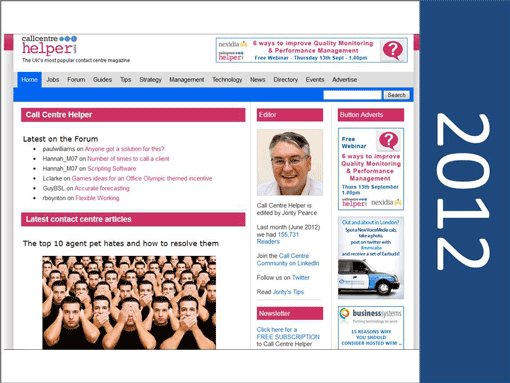Open the 'Flexible Working' forum thread

tap(97, 198)
